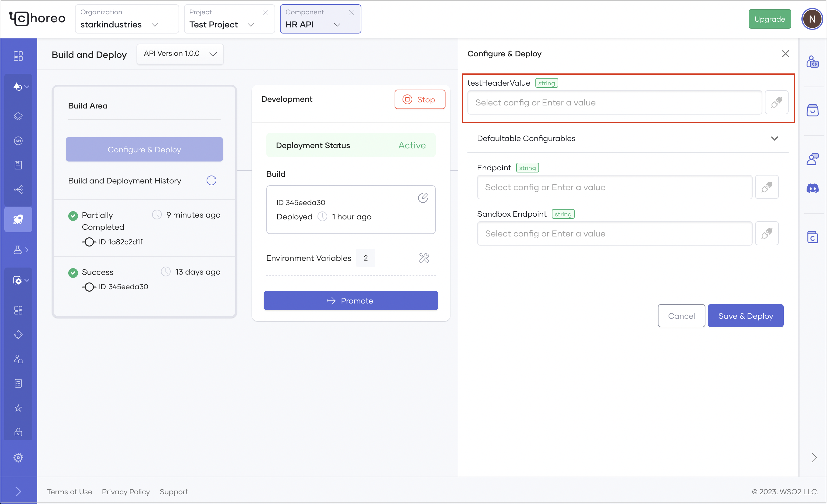Image resolution: width=827 pixels, height=504 pixels.
Task: Open the gear-document Manage icon in sidebar
Action: pyautogui.click(x=17, y=280)
